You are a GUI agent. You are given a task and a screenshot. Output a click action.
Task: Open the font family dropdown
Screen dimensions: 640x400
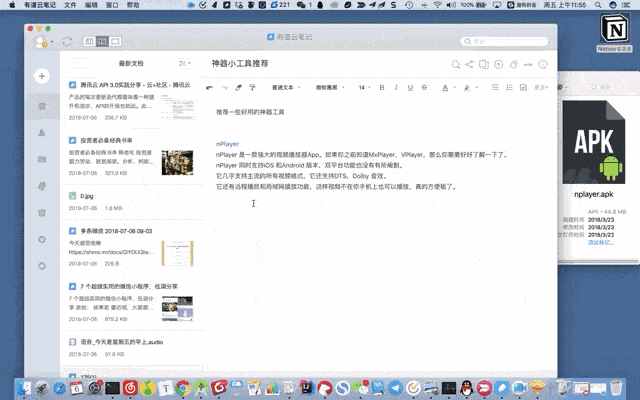(330, 87)
